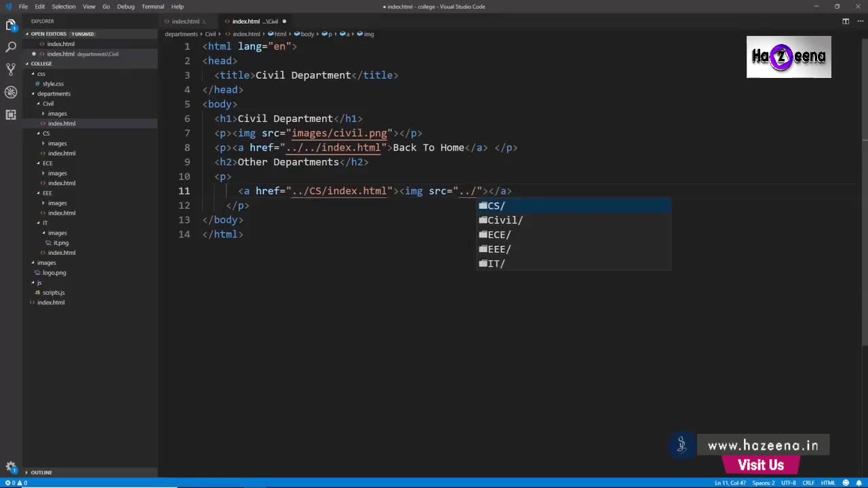Select index.html departments\Civil in Open Editors
This screenshot has width=868, height=488.
point(82,54)
